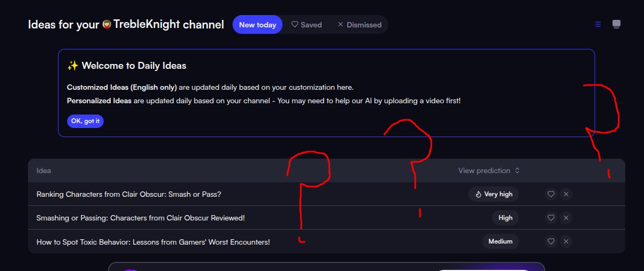Switch to list view layout icon
Viewport: 644px width, 271px height.
coord(597,24)
